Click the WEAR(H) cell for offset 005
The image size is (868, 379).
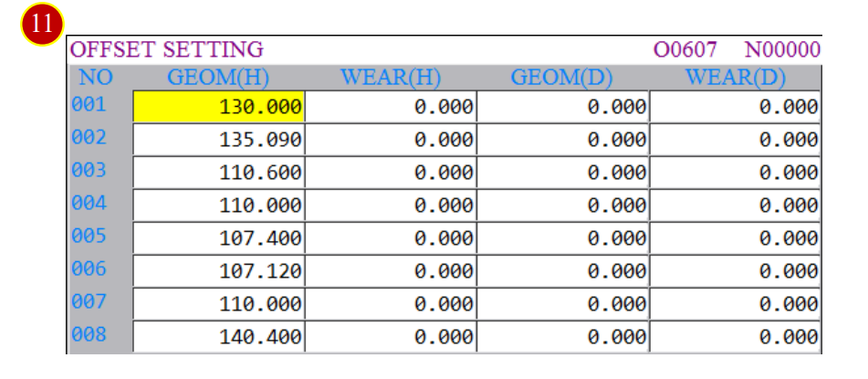pos(391,237)
